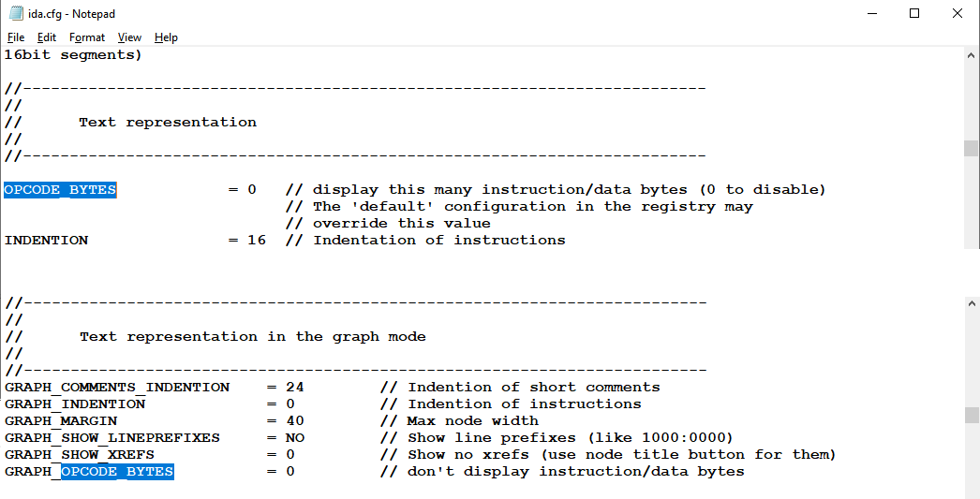Click the lower pane scroll up arrow
Image resolution: width=980 pixels, height=499 pixels.
(x=971, y=303)
